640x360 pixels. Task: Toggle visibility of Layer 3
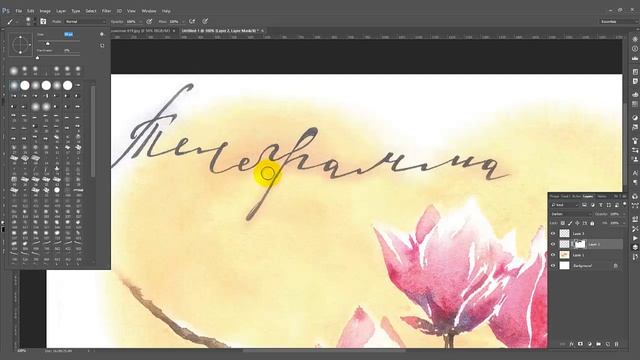(553, 233)
